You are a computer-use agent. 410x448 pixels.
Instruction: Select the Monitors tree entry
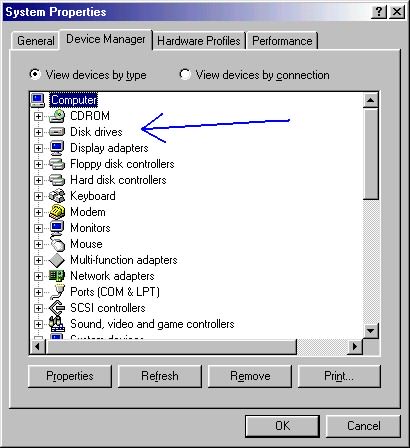[x=90, y=228]
